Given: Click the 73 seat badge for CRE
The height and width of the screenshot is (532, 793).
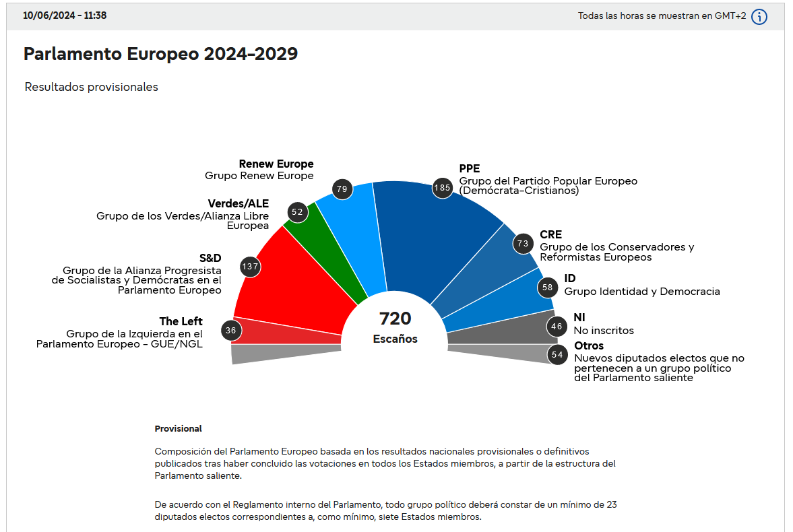Looking at the screenshot, I should [523, 243].
